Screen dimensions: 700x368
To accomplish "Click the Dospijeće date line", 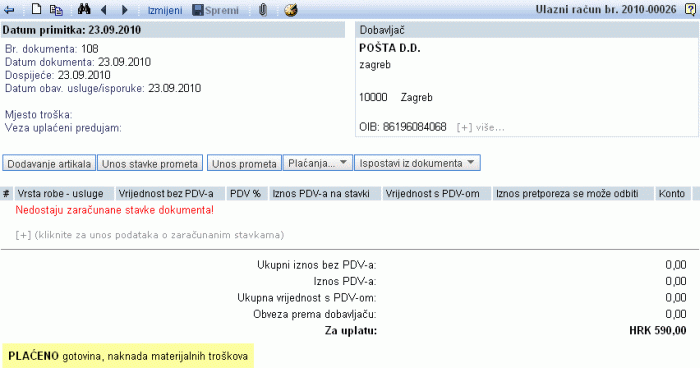I will point(58,75).
